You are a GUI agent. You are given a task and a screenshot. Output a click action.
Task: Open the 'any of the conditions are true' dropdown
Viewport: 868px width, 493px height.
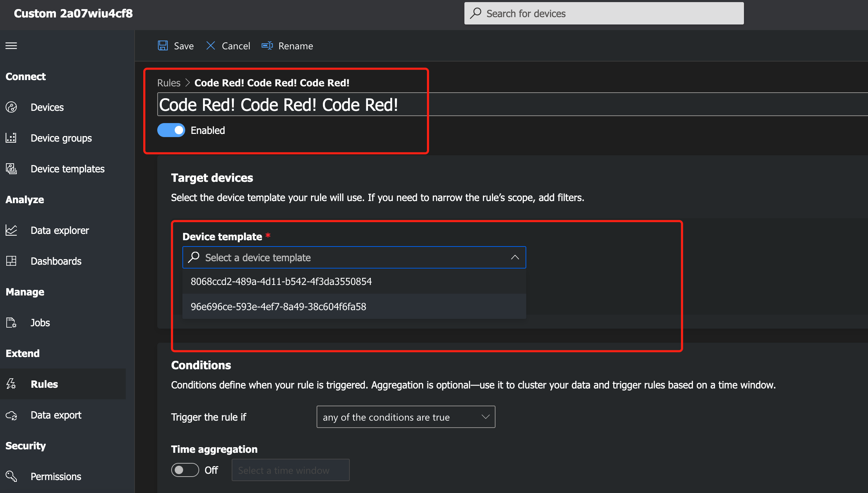tap(406, 417)
